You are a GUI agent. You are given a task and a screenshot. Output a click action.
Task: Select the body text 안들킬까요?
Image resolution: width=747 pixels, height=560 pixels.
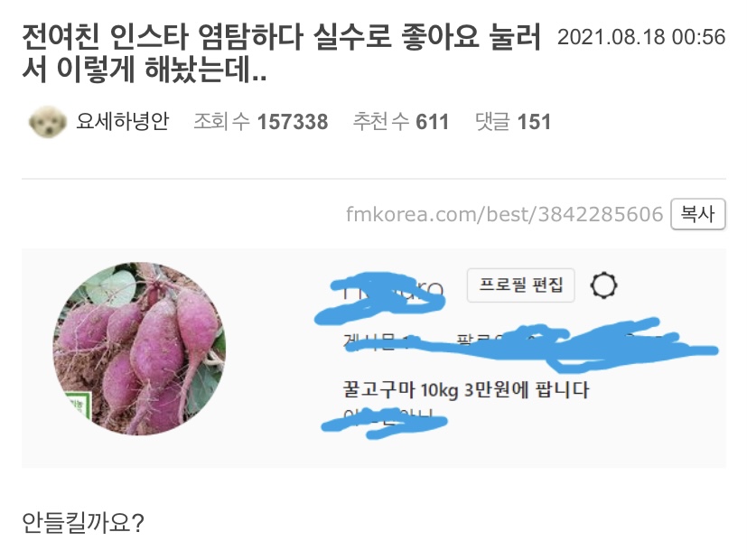83,522
